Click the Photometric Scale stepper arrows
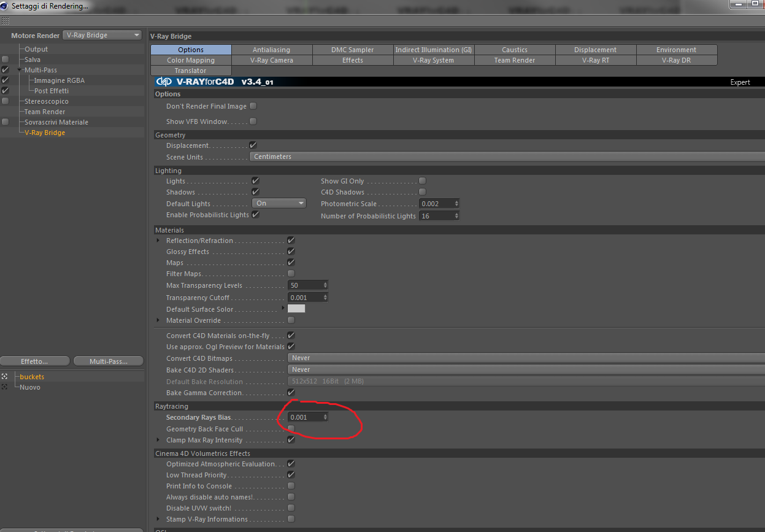 tap(457, 204)
